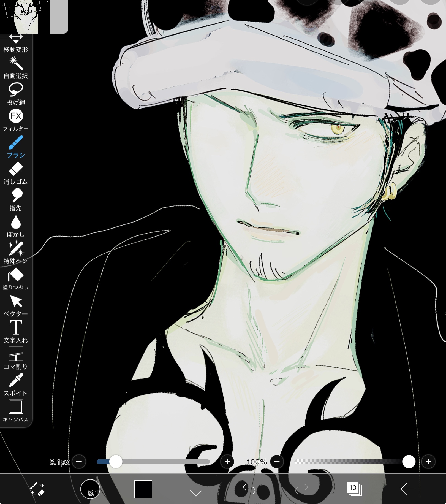The width and height of the screenshot is (446, 504).
Task: Open the FX フィルター filter tool
Action: tap(16, 120)
